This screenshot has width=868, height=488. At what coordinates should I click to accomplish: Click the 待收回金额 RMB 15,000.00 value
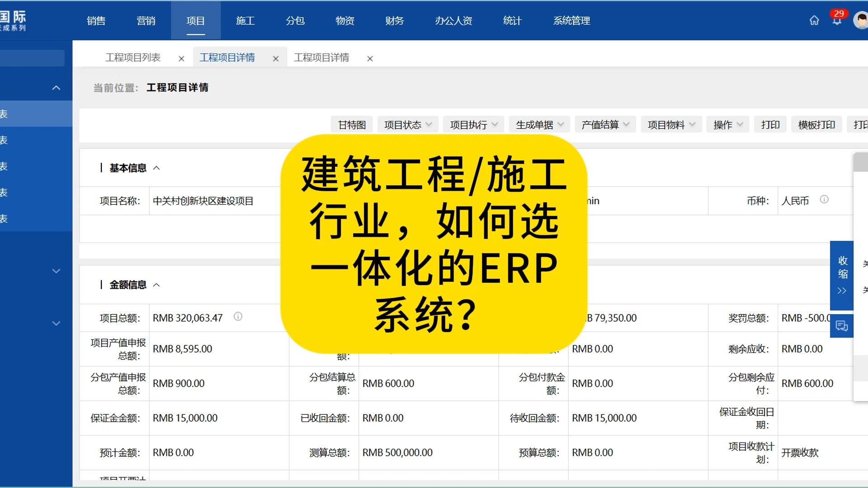[x=604, y=418]
